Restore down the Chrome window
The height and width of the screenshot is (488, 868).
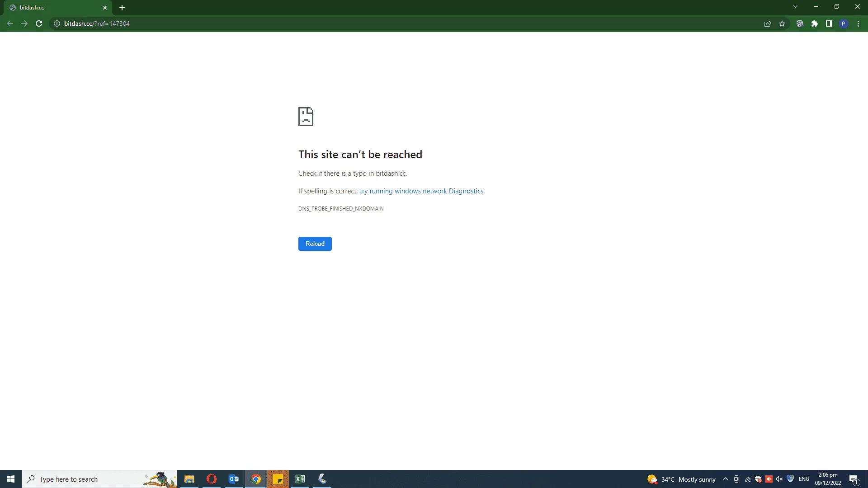coord(837,7)
